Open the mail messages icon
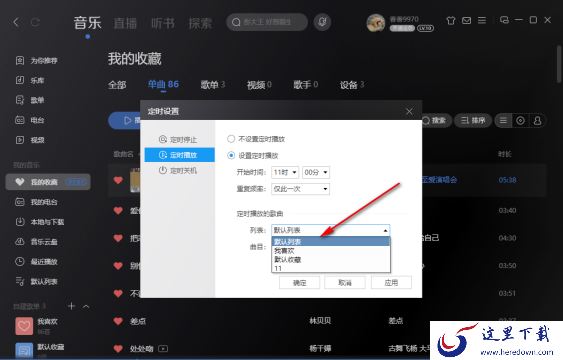 (x=466, y=20)
